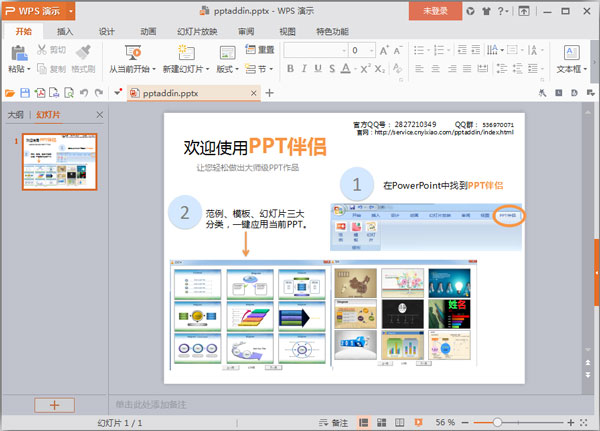
Task: Select the Format Painter (格式刷) brush
Action: click(x=83, y=52)
